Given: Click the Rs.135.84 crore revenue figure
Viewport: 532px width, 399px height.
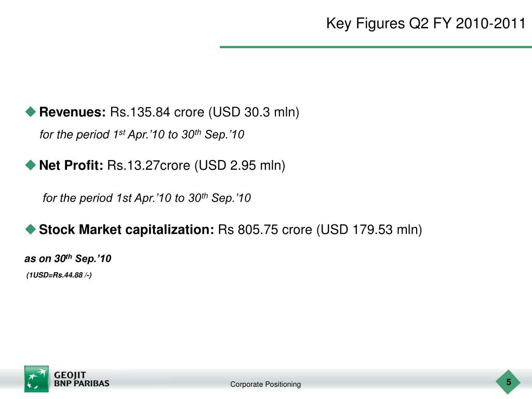Looking at the screenshot, I should click(157, 112).
